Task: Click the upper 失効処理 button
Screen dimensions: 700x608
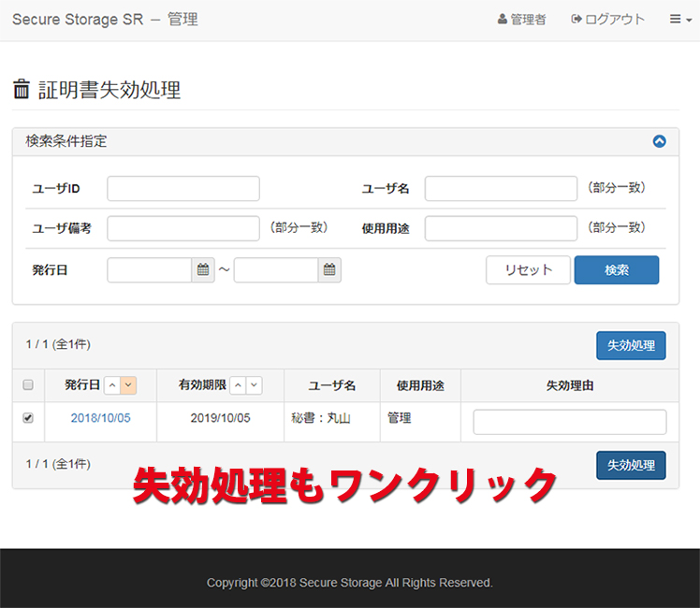Action: 631,346
